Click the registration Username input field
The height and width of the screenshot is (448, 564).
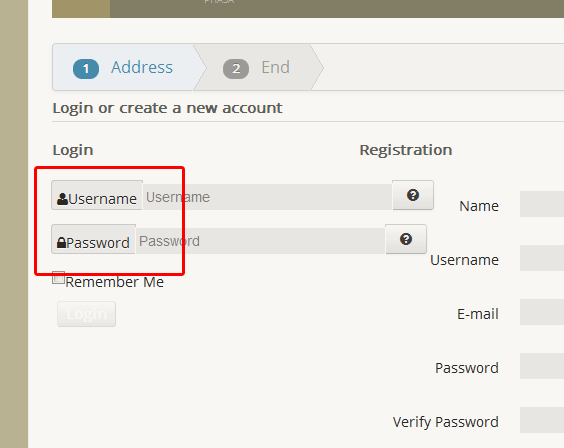click(542, 258)
